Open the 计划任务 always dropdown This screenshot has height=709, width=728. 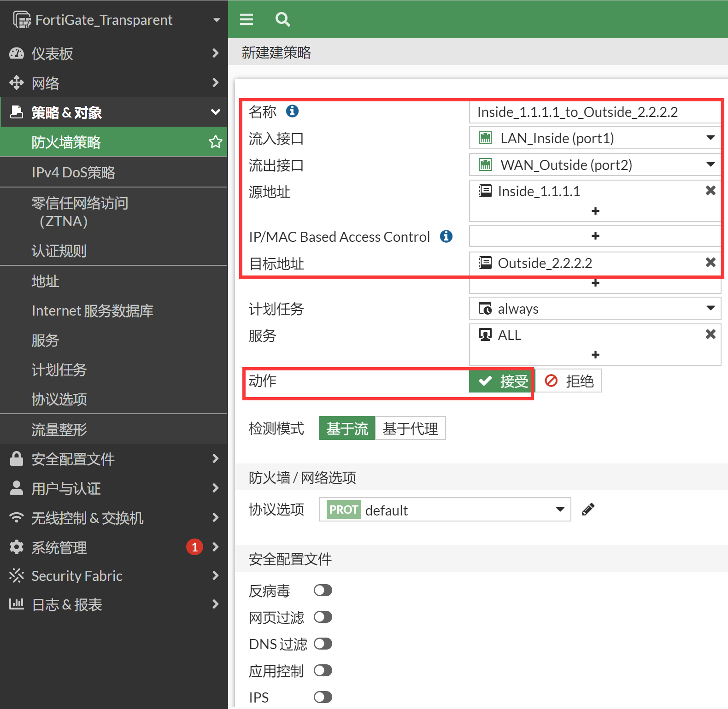click(x=594, y=309)
